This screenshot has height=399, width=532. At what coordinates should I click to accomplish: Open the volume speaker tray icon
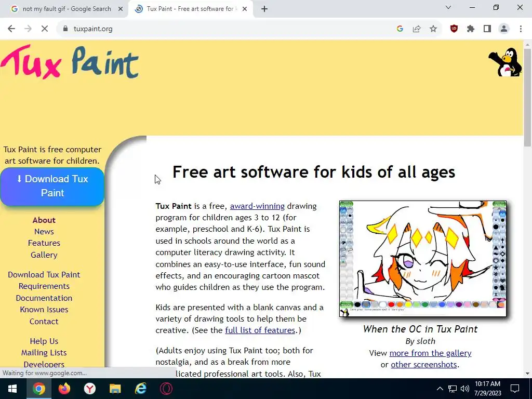click(x=465, y=389)
